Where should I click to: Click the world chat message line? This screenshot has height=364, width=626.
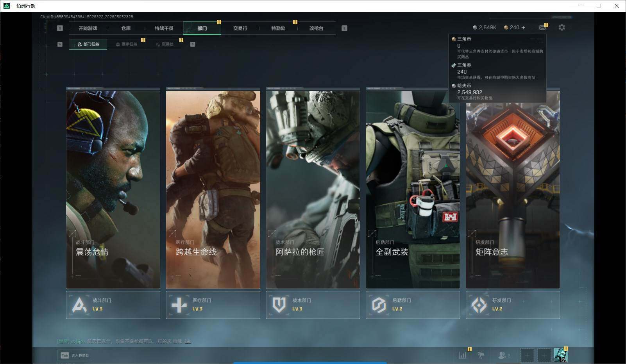click(124, 341)
